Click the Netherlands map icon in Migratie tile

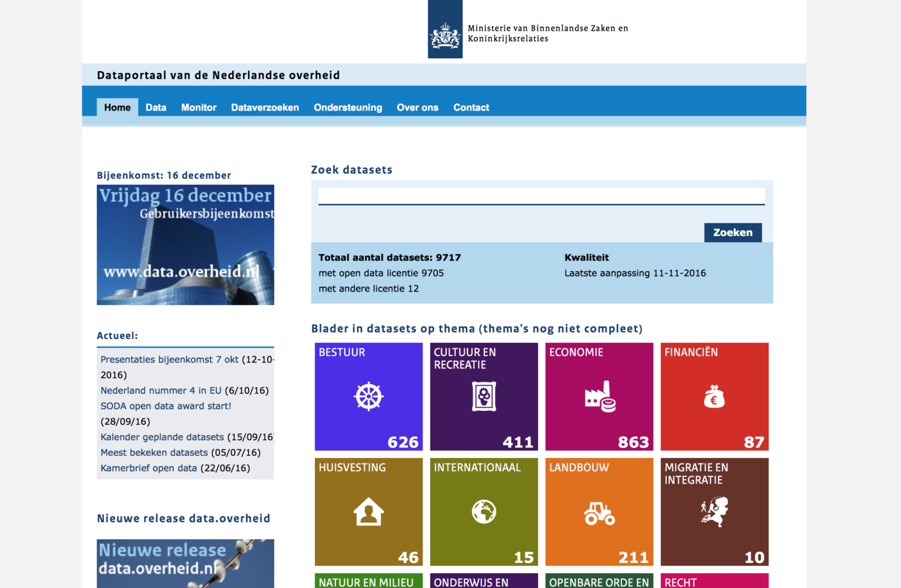(714, 512)
